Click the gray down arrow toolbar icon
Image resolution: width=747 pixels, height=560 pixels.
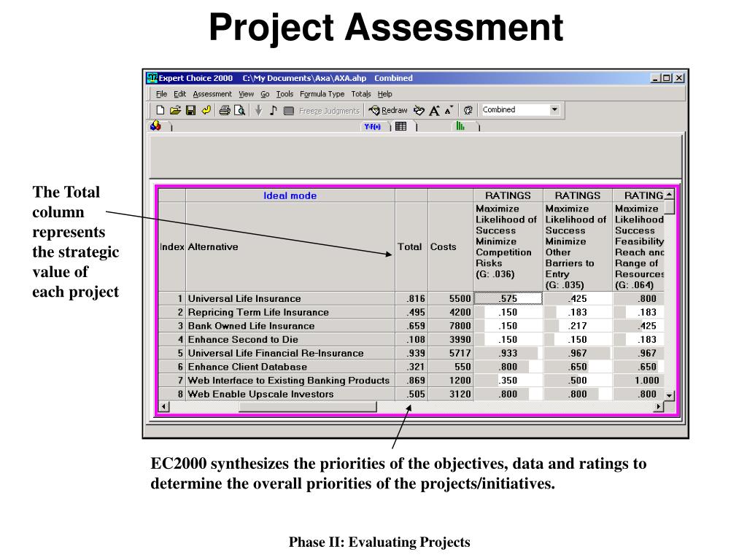258,110
